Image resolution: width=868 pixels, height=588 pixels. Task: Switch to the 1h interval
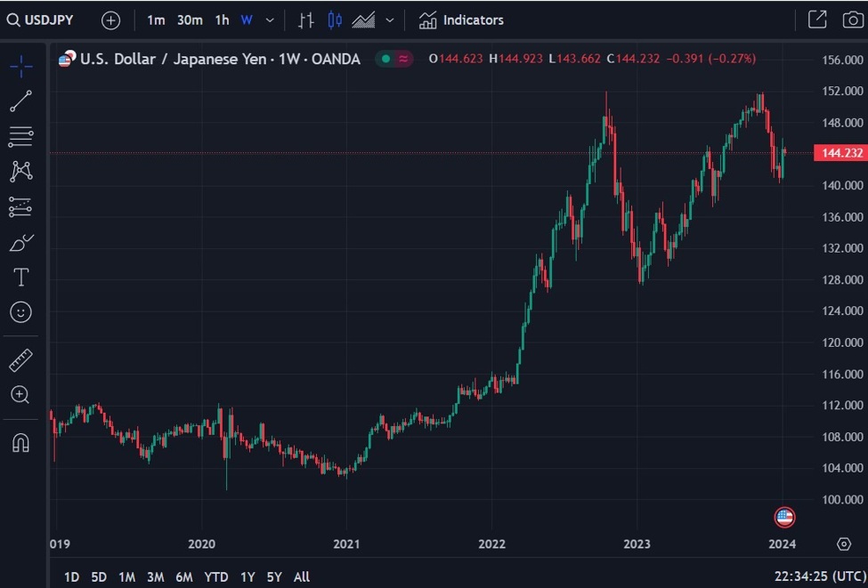[222, 20]
